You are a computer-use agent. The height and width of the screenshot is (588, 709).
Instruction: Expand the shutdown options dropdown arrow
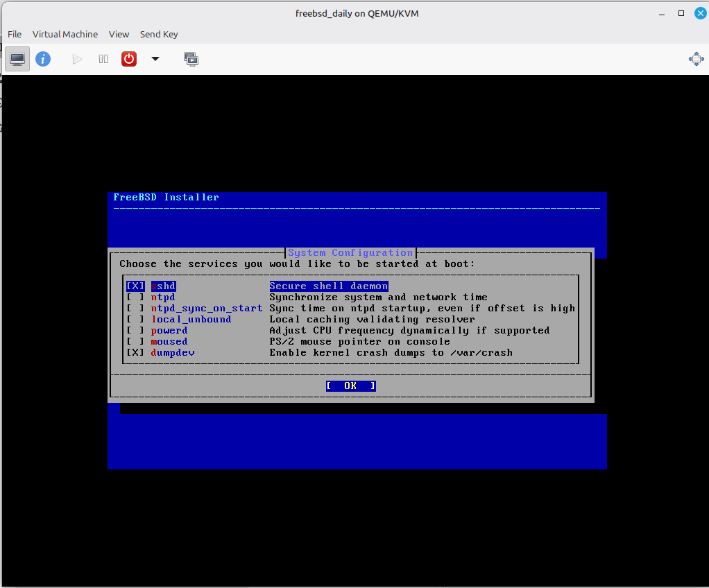(x=155, y=59)
